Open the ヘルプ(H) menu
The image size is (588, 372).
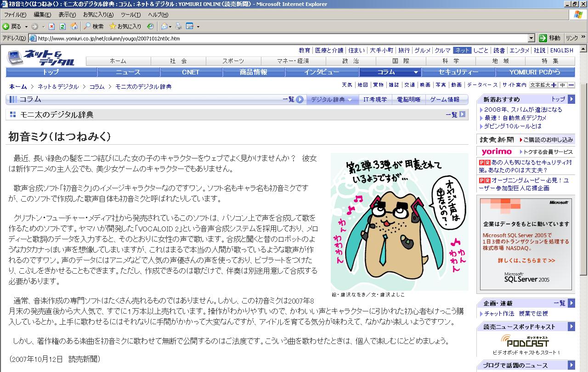coord(158,15)
